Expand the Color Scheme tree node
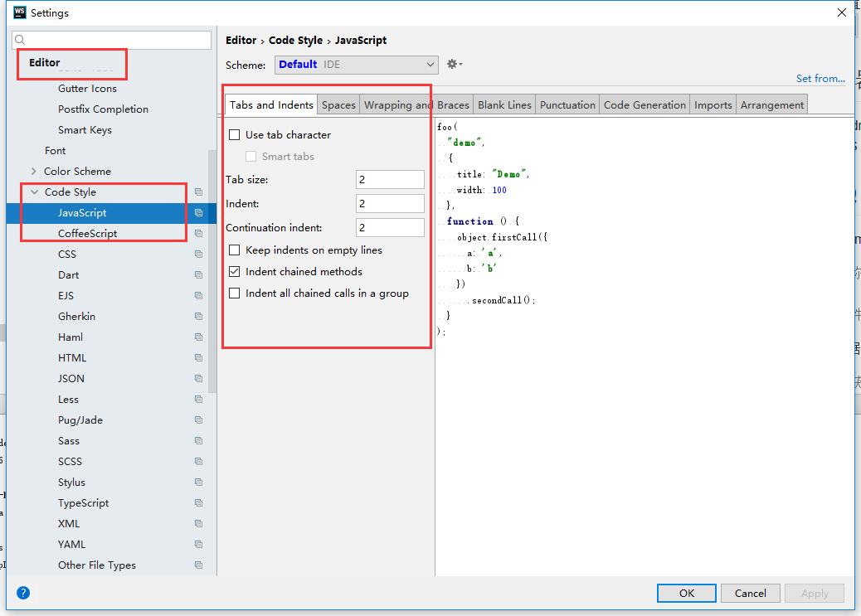Screen dimensions: 861x616 tap(34, 172)
